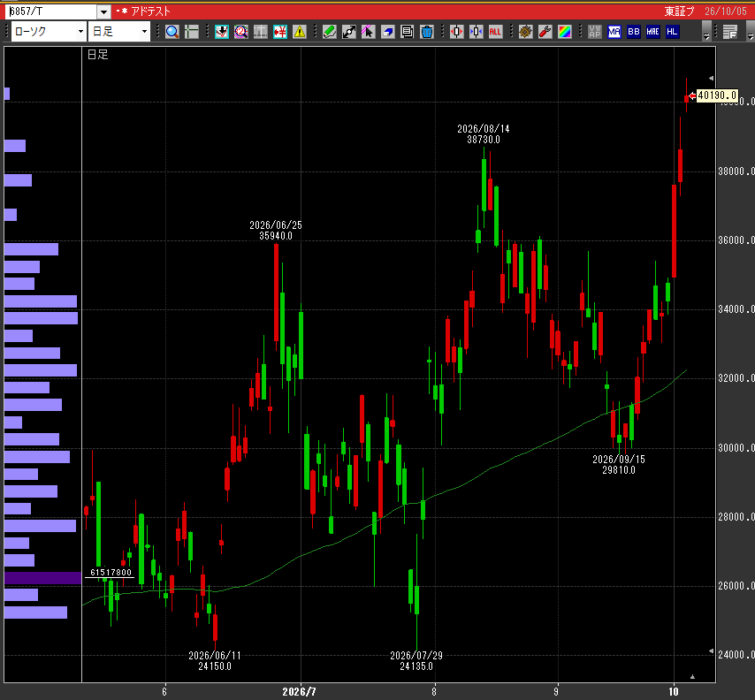Open the symbol code dropdown arrow
The image size is (755, 700).
[103, 11]
